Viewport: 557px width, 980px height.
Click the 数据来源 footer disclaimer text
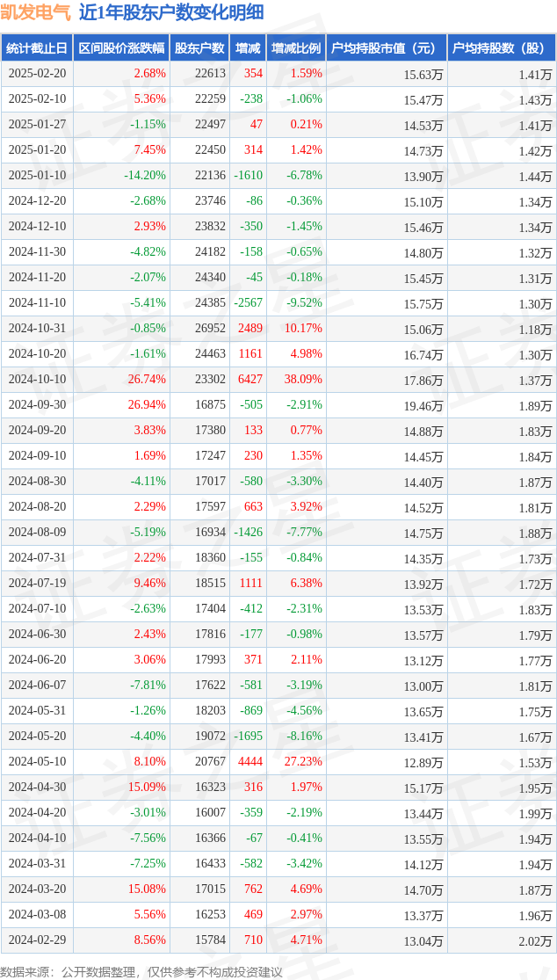[x=142, y=971]
